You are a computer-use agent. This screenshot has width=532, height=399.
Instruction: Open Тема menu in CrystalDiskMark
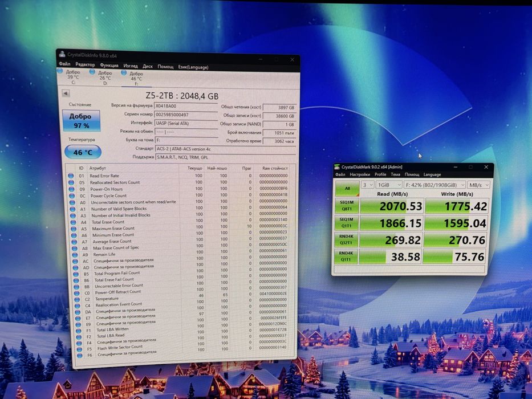pyautogui.click(x=395, y=174)
